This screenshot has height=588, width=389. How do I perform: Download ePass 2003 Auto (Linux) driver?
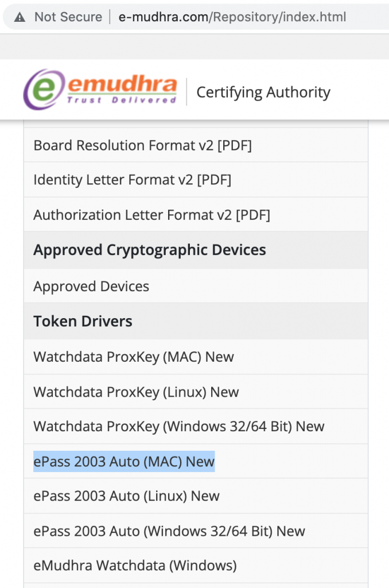click(x=126, y=496)
